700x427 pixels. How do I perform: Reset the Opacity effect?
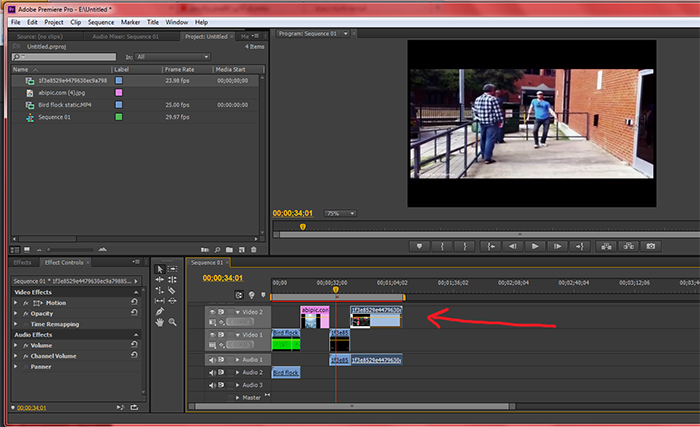(134, 313)
